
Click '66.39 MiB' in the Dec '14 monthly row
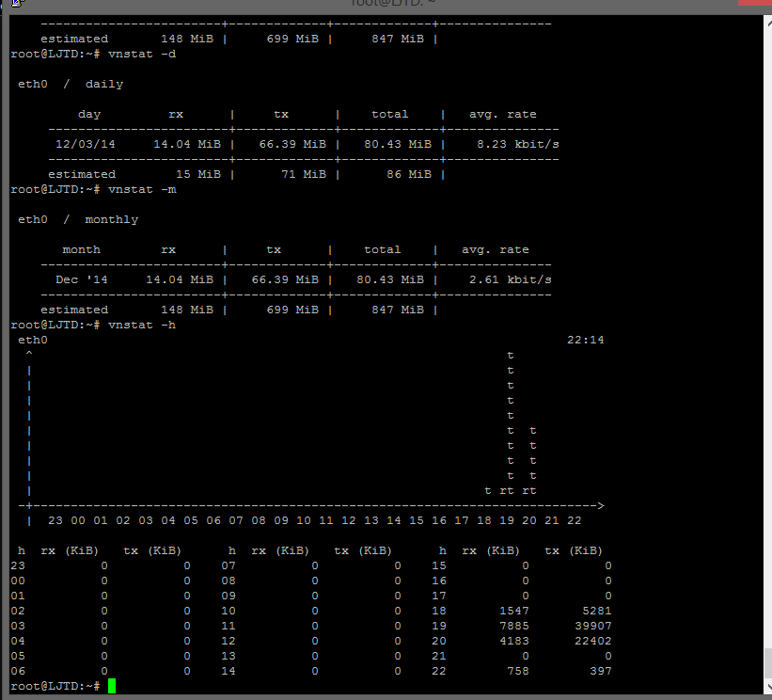pyautogui.click(x=285, y=279)
